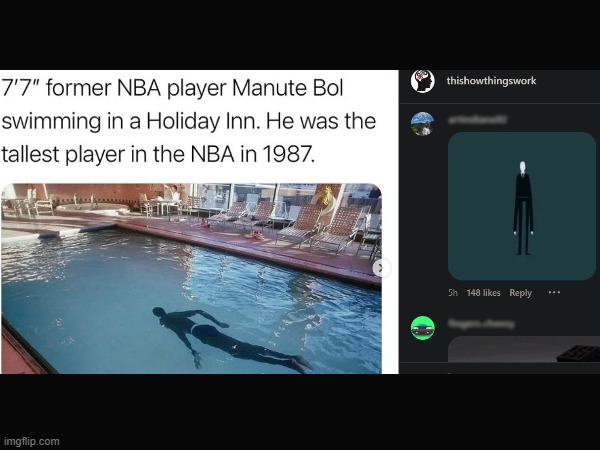Click the blurred first commenter username
This screenshot has height=450, width=600.
pos(478,120)
